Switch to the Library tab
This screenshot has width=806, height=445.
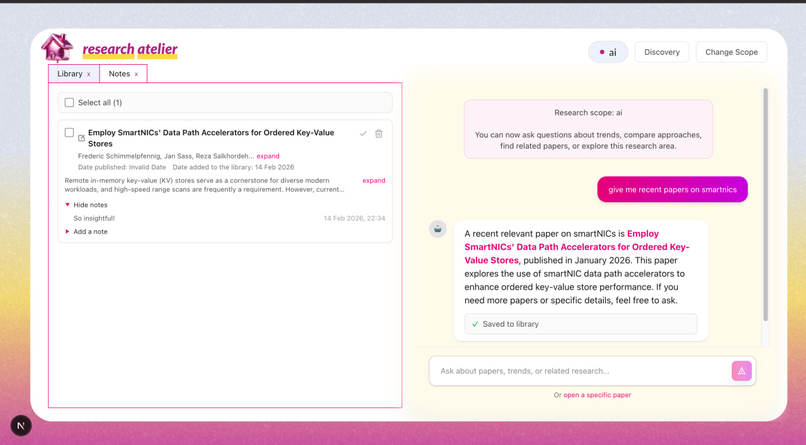tap(70, 74)
